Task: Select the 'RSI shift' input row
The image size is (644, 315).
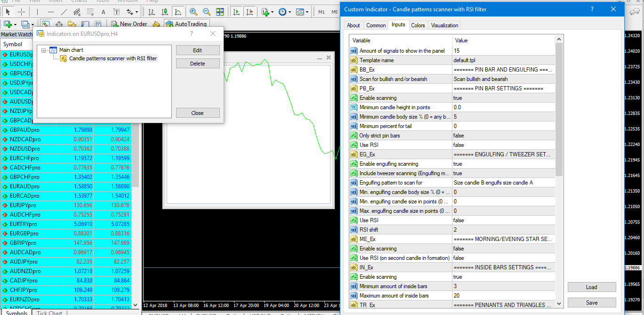Action: coord(452,230)
